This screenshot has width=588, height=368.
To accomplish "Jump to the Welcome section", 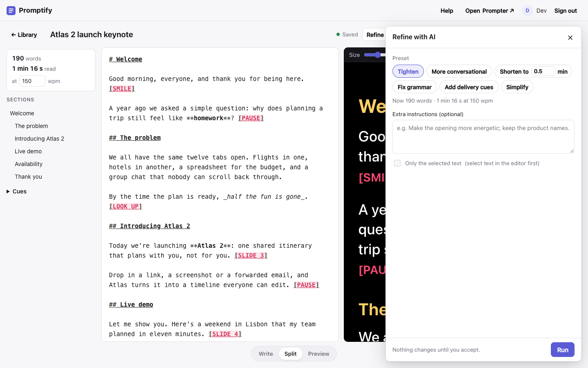I will [x=22, y=113].
